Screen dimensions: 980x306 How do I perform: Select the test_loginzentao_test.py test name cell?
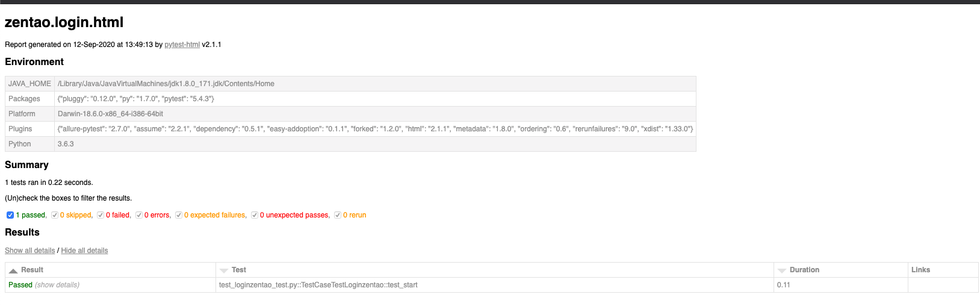[x=318, y=285]
